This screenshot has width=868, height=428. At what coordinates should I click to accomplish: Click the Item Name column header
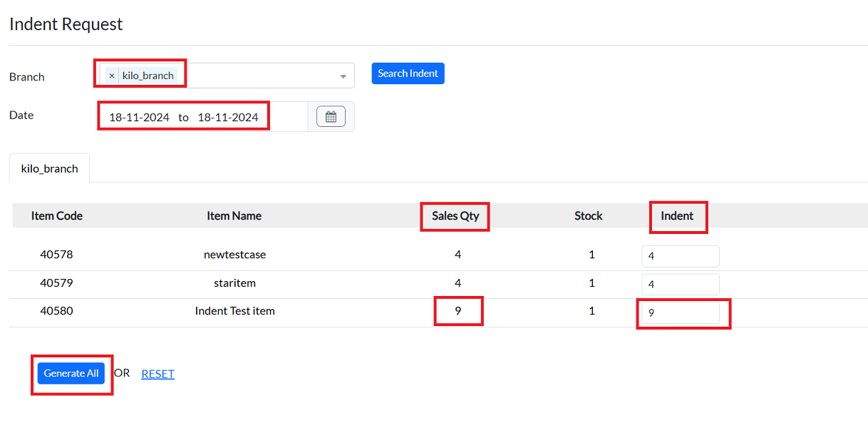pos(234,215)
